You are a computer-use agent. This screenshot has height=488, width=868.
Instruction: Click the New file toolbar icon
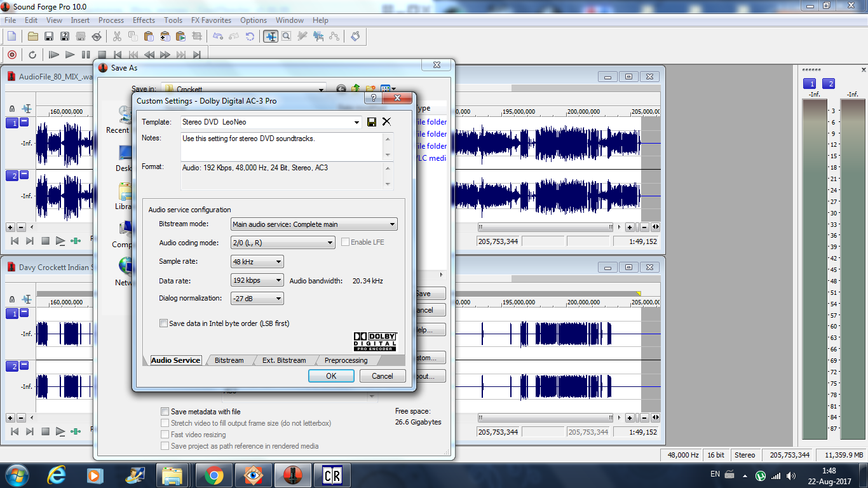[11, 36]
